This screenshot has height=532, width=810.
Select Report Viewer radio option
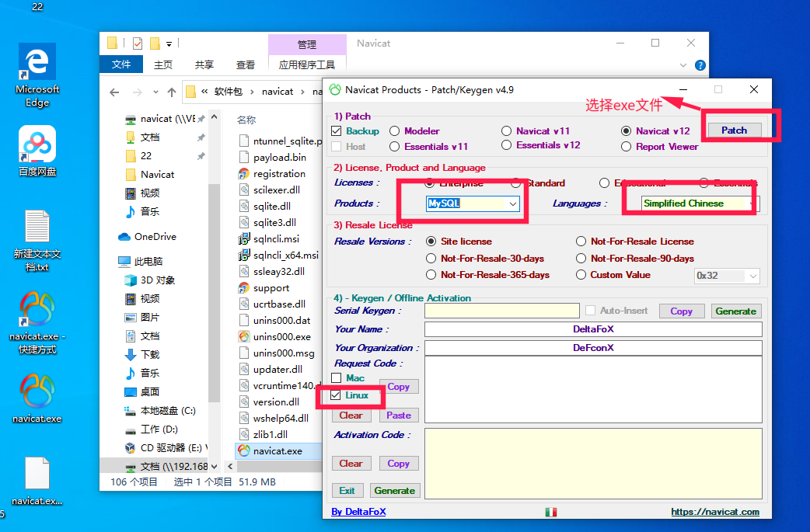coord(626,147)
